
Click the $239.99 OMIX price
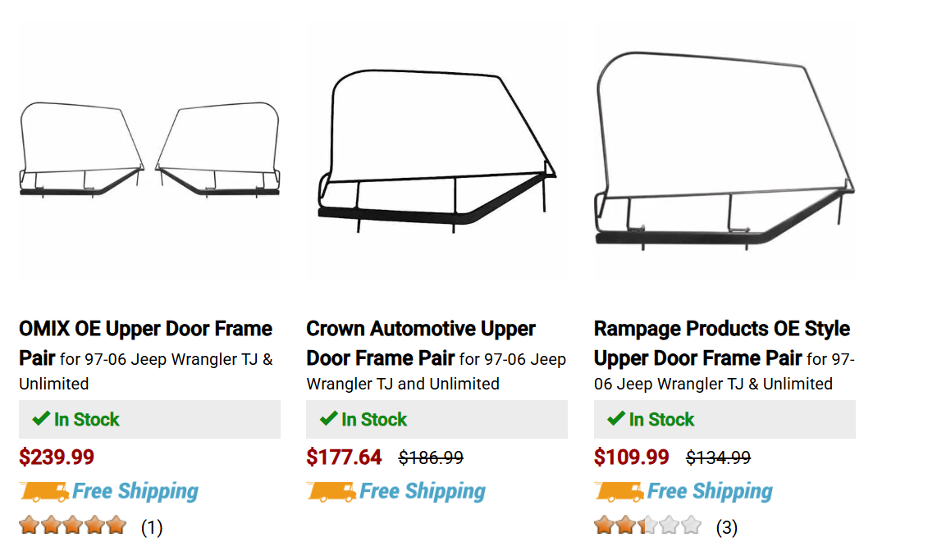point(57,457)
